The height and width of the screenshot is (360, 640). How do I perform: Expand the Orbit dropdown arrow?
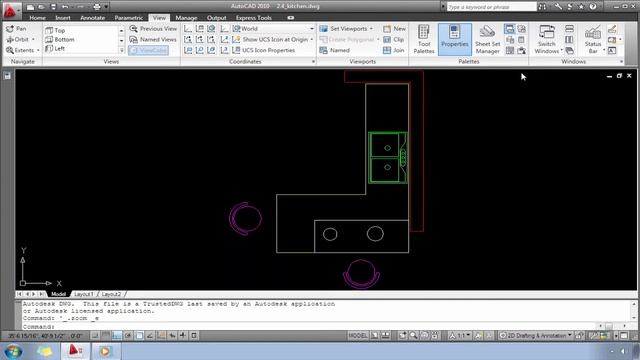click(x=33, y=40)
